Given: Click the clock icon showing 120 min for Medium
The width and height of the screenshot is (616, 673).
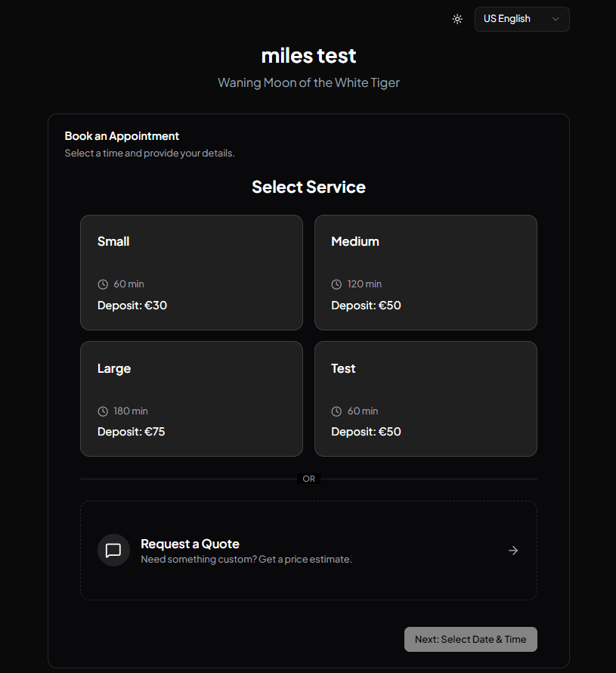Looking at the screenshot, I should tap(336, 284).
